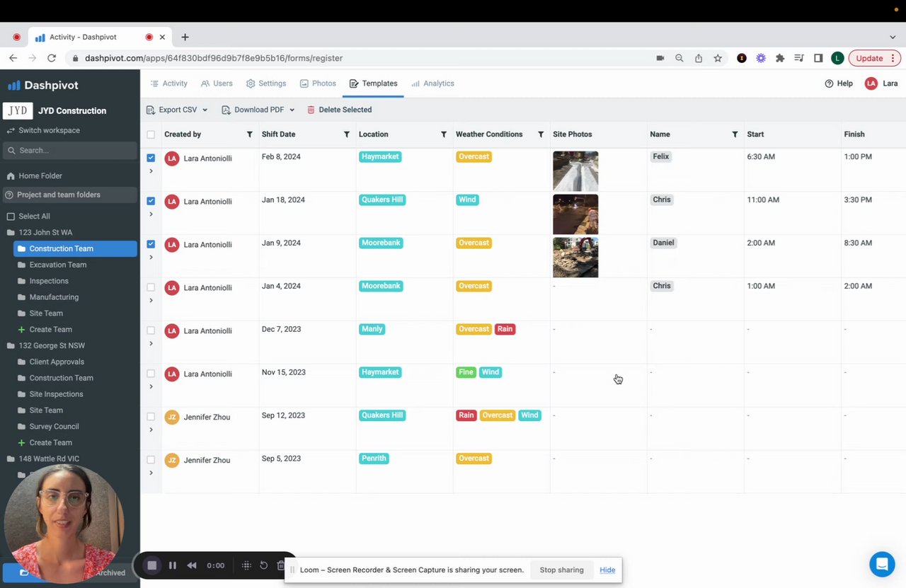Viewport: 906px width, 588px height.
Task: Click the Dashpivot logo
Action: coord(43,85)
